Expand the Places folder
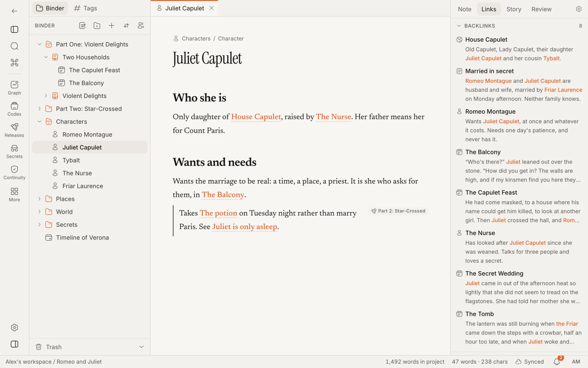Screen dimensions: 588x368 point(39,199)
